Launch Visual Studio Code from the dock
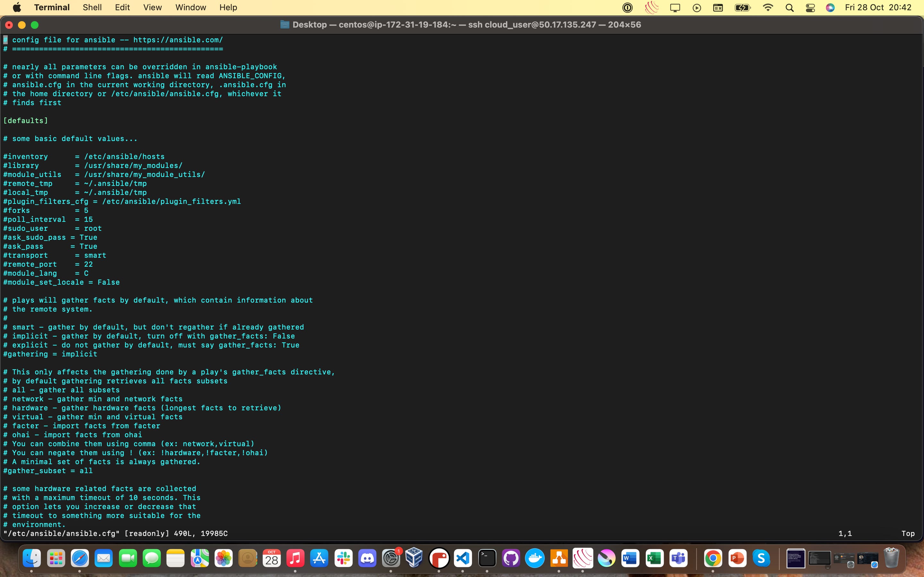 pyautogui.click(x=463, y=559)
